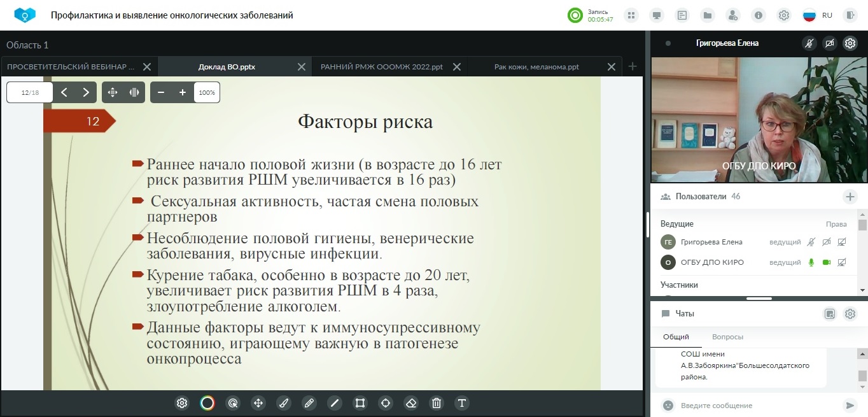Toggle ОГБУ ДПО КИРО's green microphone

(x=811, y=262)
